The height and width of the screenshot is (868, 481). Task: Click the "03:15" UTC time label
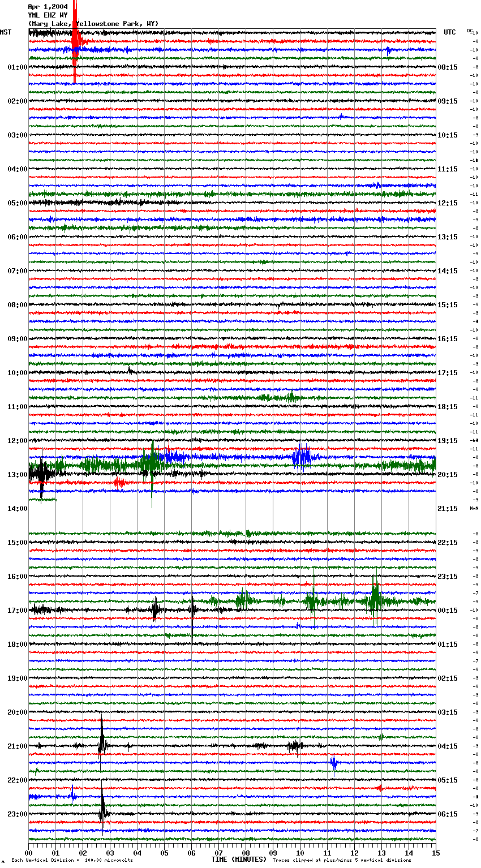[448, 712]
